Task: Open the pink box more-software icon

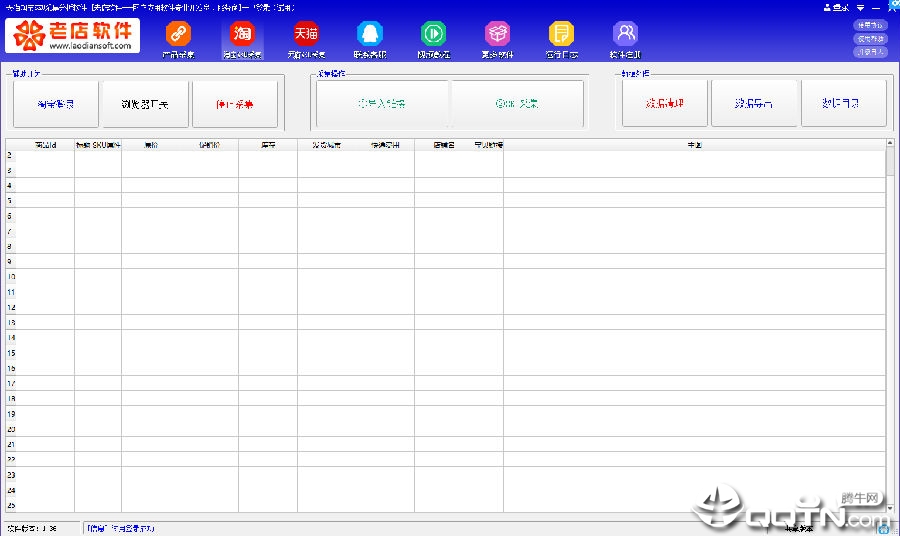Action: [x=497, y=34]
